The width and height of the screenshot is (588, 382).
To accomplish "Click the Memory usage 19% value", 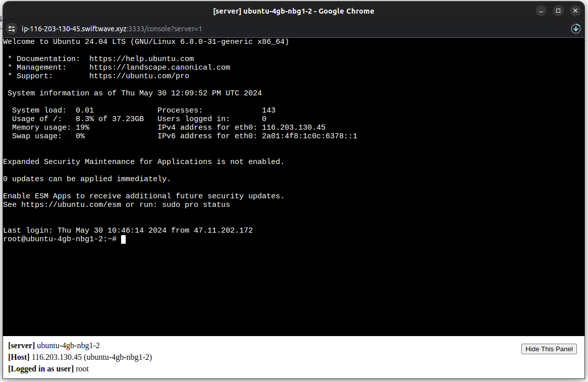I will pos(82,128).
